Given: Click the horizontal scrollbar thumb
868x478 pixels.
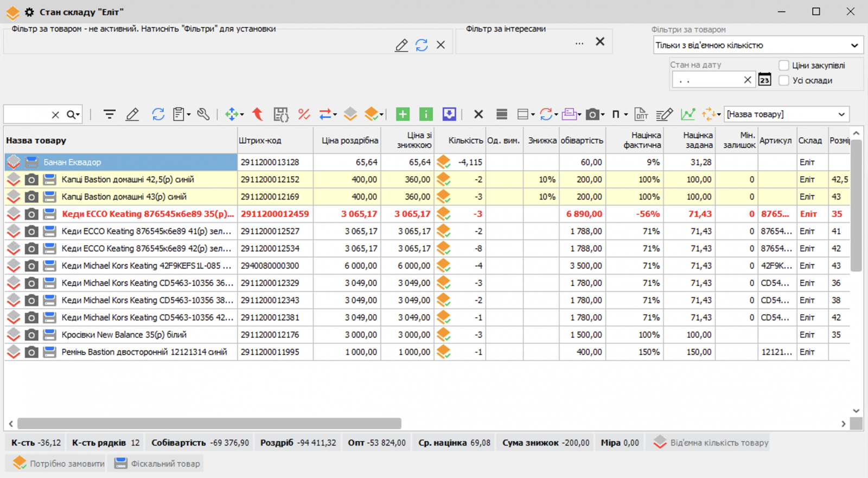Looking at the screenshot, I should coord(209,423).
